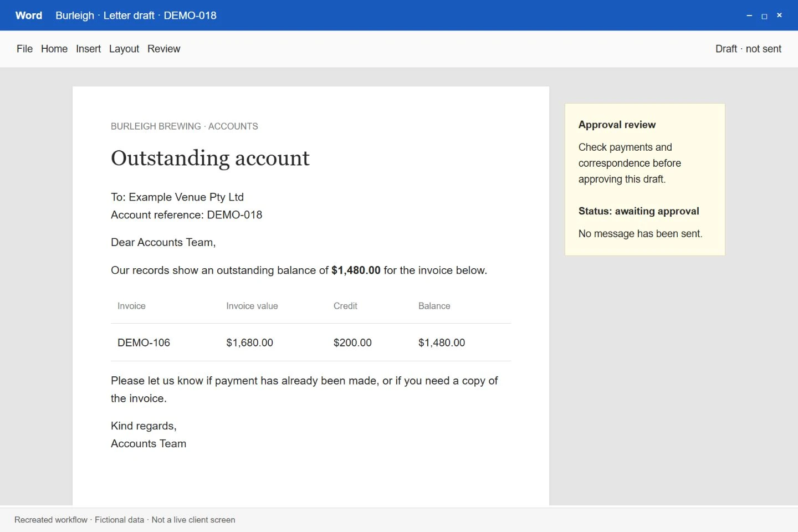Open the Review tab
798x532 pixels.
tap(163, 49)
